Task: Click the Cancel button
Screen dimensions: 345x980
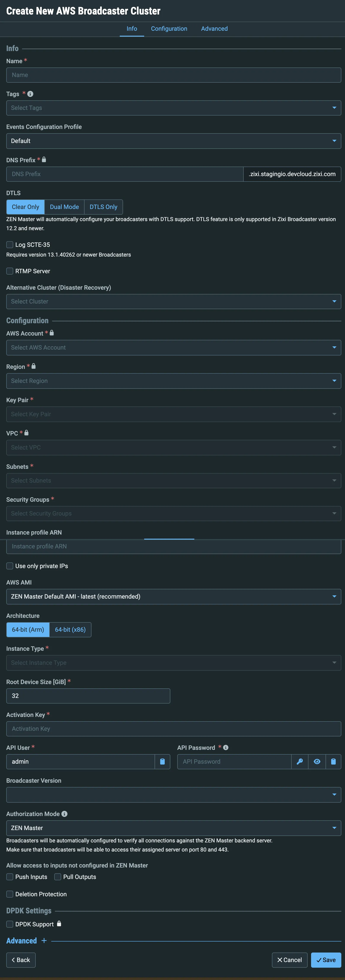Action: point(289,960)
